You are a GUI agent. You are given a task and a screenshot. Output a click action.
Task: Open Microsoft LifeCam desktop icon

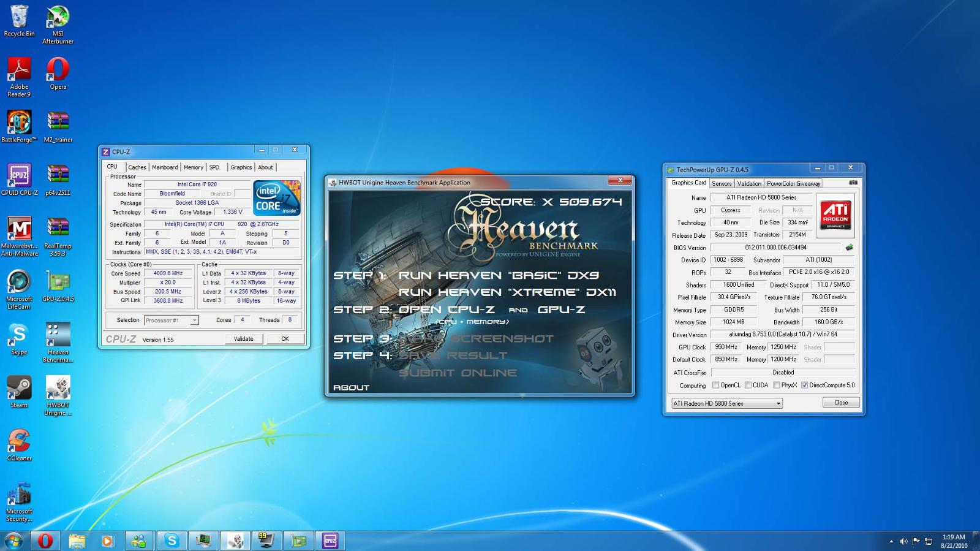pyautogui.click(x=19, y=289)
